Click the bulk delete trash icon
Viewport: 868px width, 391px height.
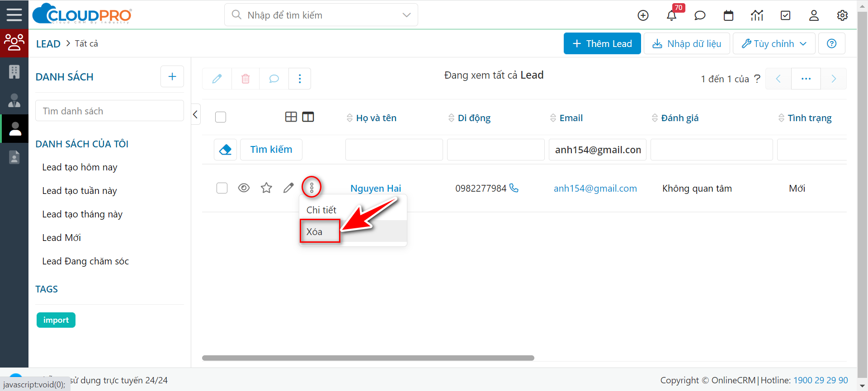coord(245,79)
